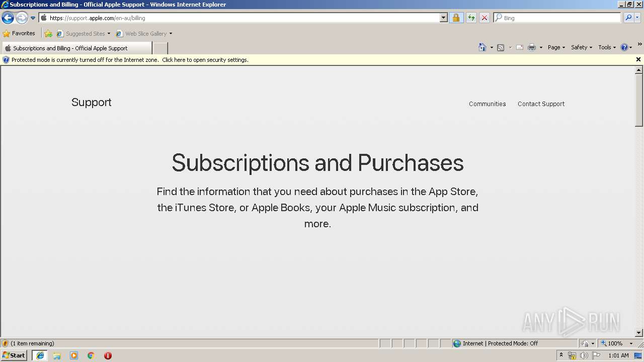The width and height of the screenshot is (644, 362).
Task: Open the Tools menu
Action: (607, 47)
